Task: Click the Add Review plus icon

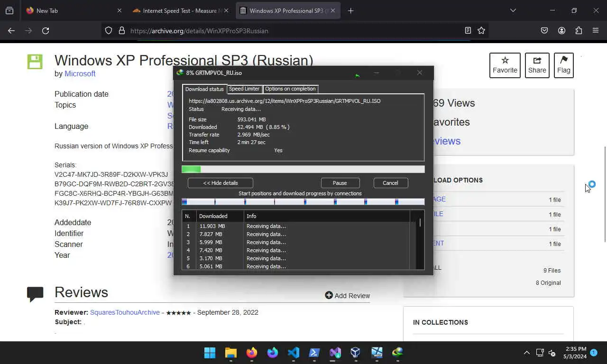Action: (x=329, y=295)
